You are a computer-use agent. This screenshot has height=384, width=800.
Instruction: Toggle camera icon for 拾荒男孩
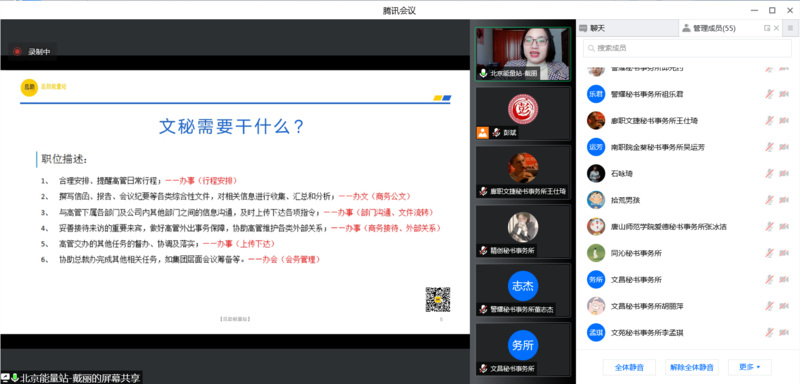point(784,200)
